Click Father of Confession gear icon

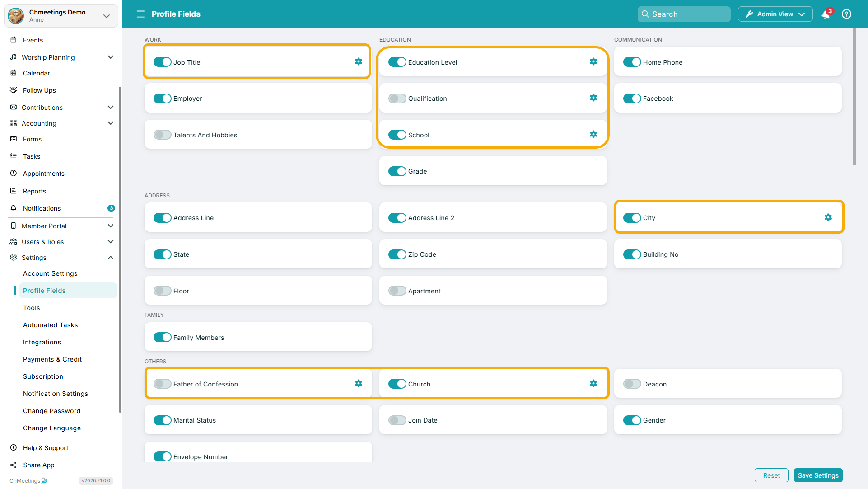[359, 383]
